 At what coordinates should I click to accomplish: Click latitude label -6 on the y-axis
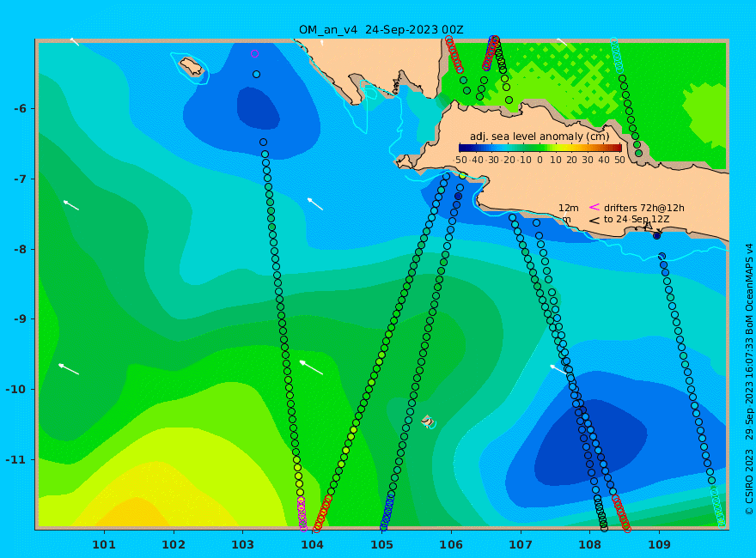[x=20, y=109]
